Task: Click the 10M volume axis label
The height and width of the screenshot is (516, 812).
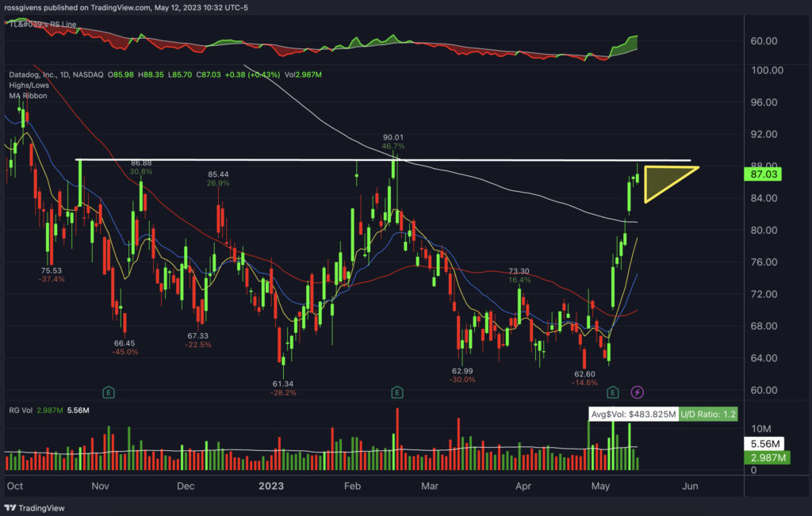Action: 760,429
